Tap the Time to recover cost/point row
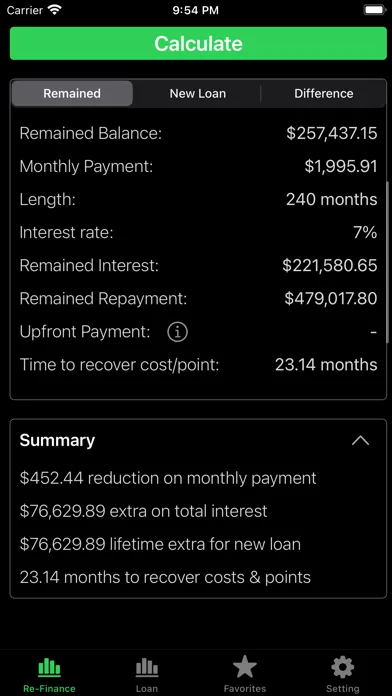Viewport: 392px width, 696px height. (x=198, y=365)
